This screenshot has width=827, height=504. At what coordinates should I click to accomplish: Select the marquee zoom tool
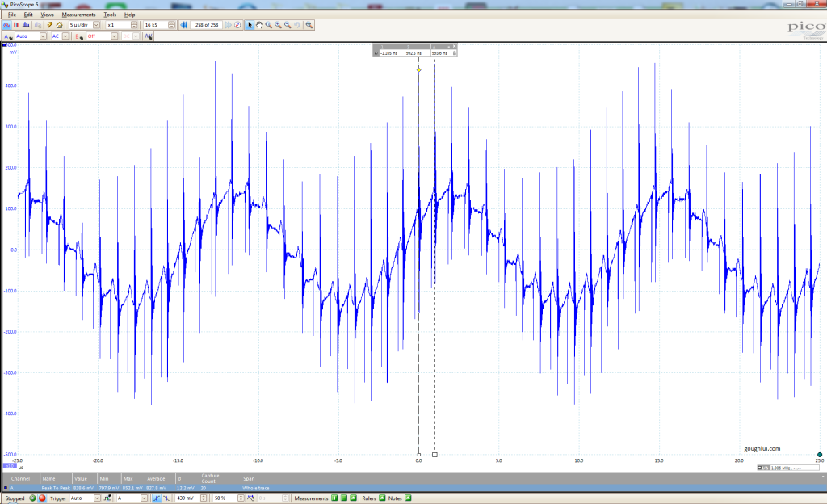(x=269, y=25)
